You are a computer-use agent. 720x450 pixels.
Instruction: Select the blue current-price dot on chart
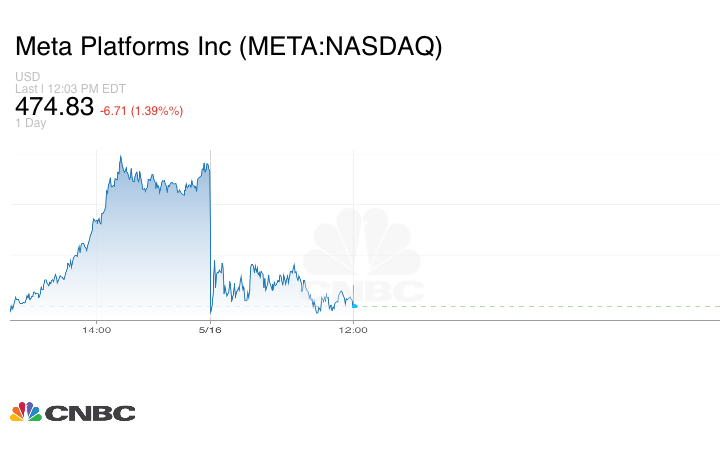[354, 305]
